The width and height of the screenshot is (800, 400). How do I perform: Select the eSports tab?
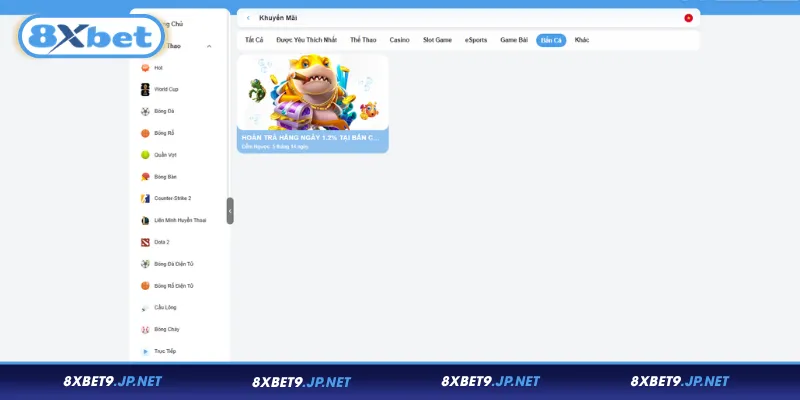tap(476, 40)
